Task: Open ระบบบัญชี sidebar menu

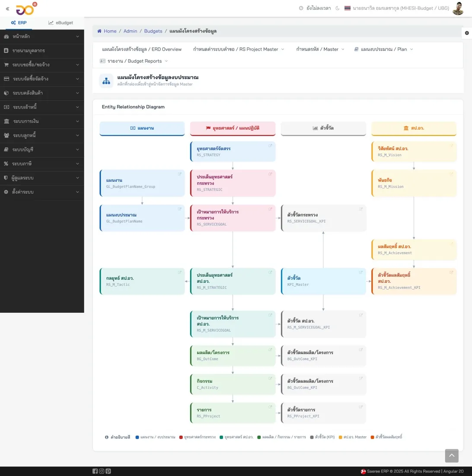Action: coord(42,150)
